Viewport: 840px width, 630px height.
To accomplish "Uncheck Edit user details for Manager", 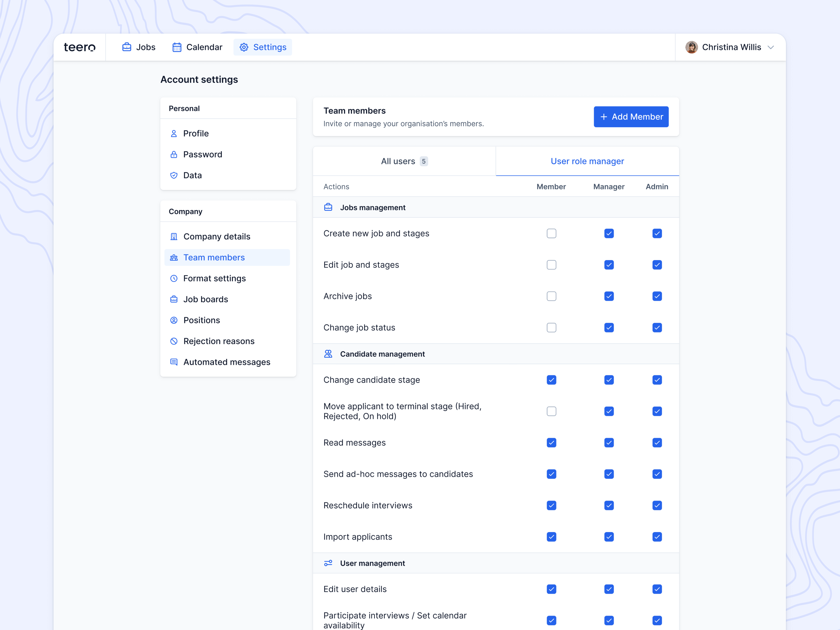I will [x=609, y=589].
